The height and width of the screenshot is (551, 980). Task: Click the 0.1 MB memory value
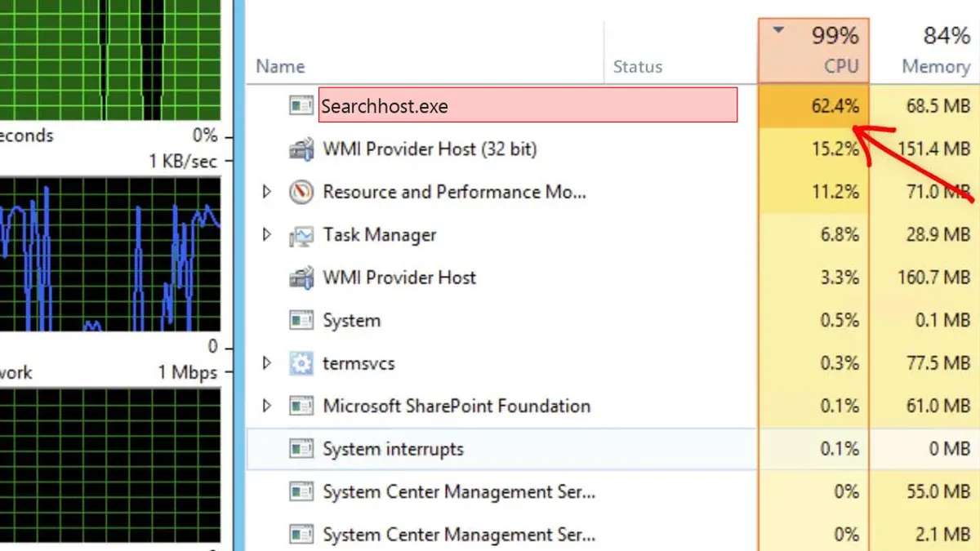coord(942,321)
